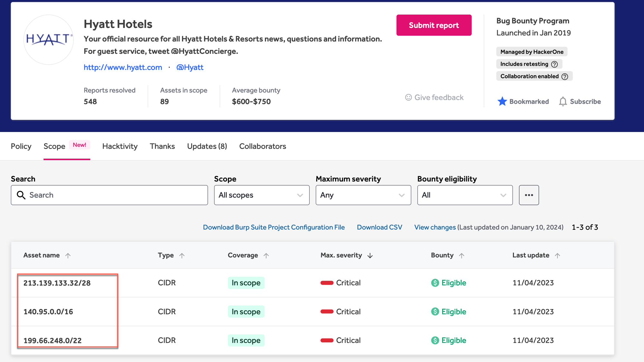Click the Subscribe bell icon

[563, 101]
